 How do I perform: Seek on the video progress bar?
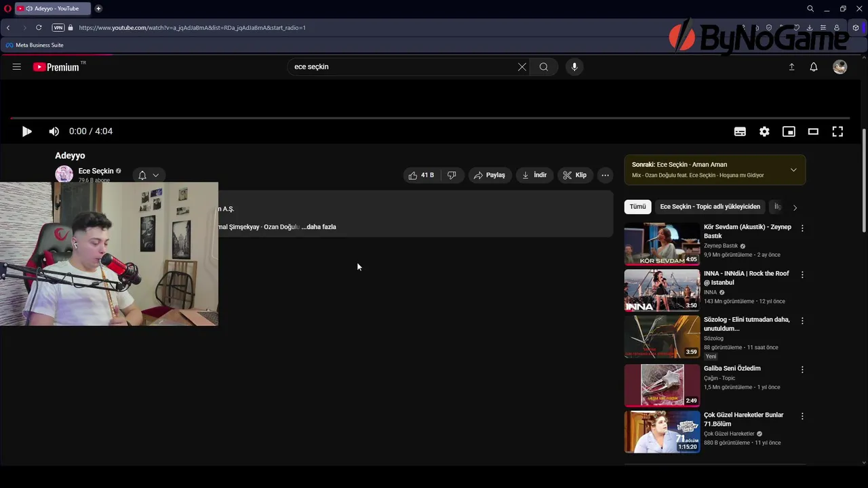point(430,118)
